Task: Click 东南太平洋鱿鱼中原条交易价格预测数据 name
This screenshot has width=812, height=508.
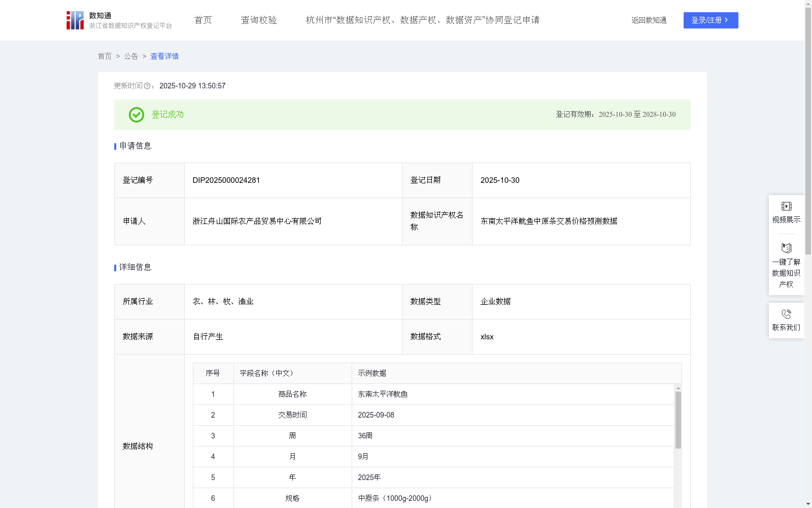Action: pos(549,221)
